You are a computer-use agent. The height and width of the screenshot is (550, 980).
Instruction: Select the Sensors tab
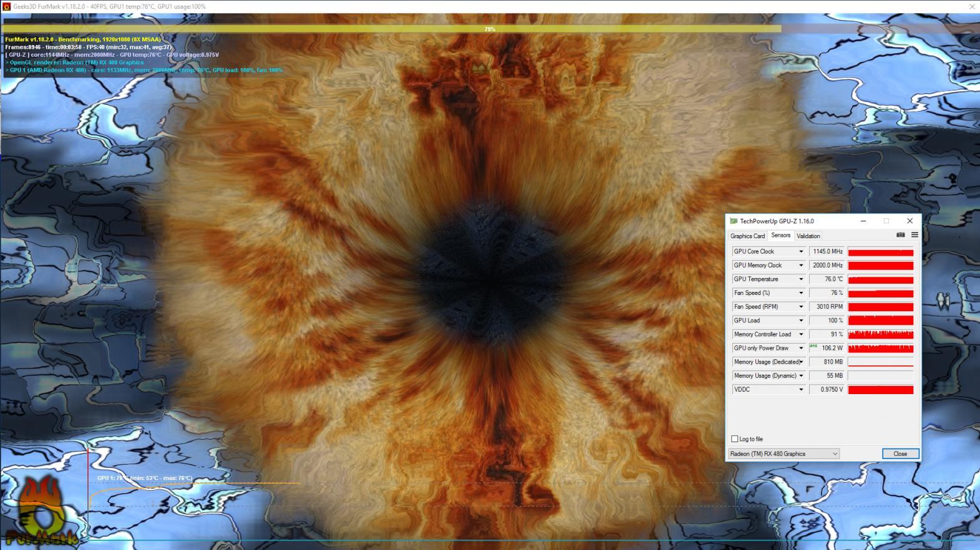(780, 235)
